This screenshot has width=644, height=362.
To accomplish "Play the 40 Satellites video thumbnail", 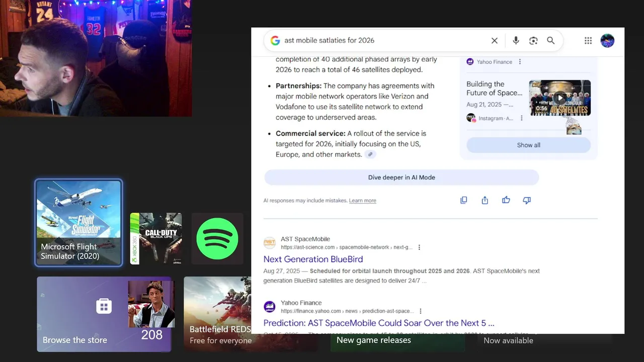I will coord(559,98).
